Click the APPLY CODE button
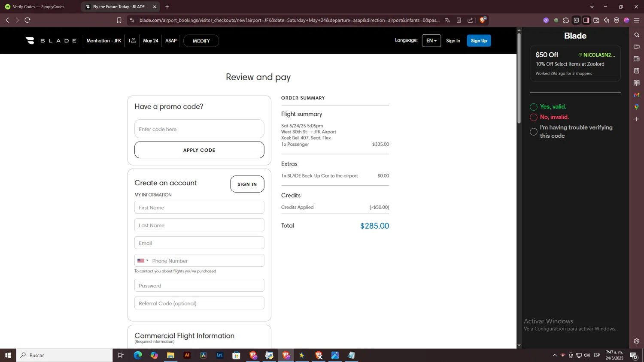Screen dimensions: 644x362 coord(199,150)
